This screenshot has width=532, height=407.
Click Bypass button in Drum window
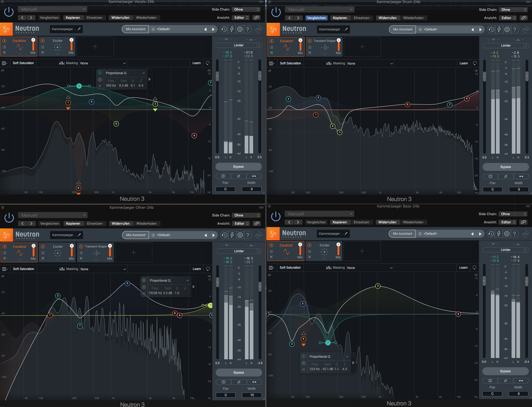click(x=506, y=167)
